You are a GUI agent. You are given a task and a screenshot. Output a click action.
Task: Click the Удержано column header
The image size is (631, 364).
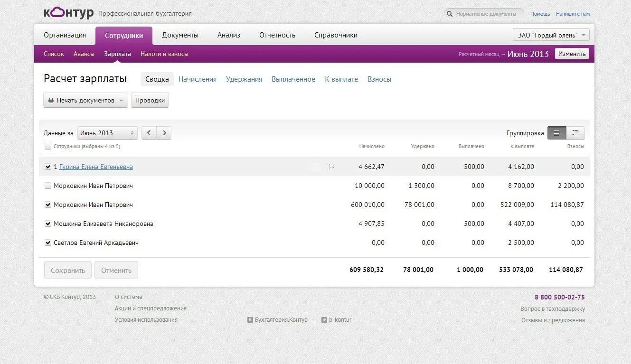tap(423, 147)
